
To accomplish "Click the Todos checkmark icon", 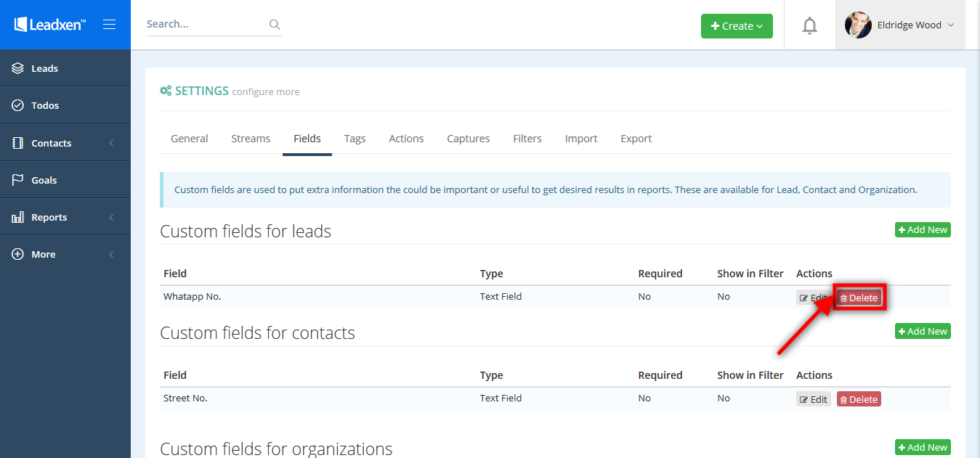I will coord(18,105).
